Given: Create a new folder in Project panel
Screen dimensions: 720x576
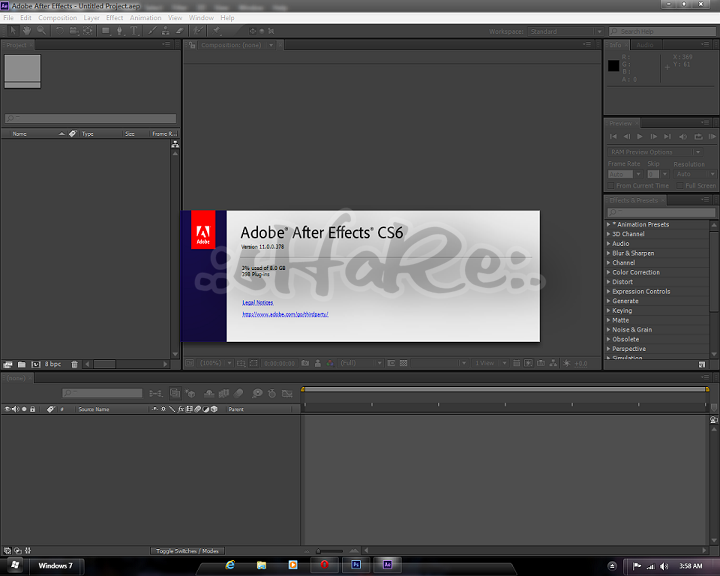Looking at the screenshot, I should click(x=22, y=364).
